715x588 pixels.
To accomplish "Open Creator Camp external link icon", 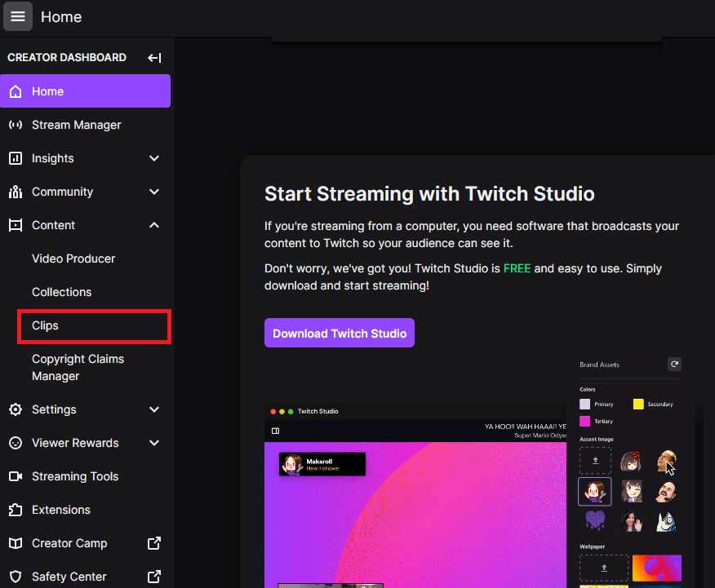I will coord(154,543).
